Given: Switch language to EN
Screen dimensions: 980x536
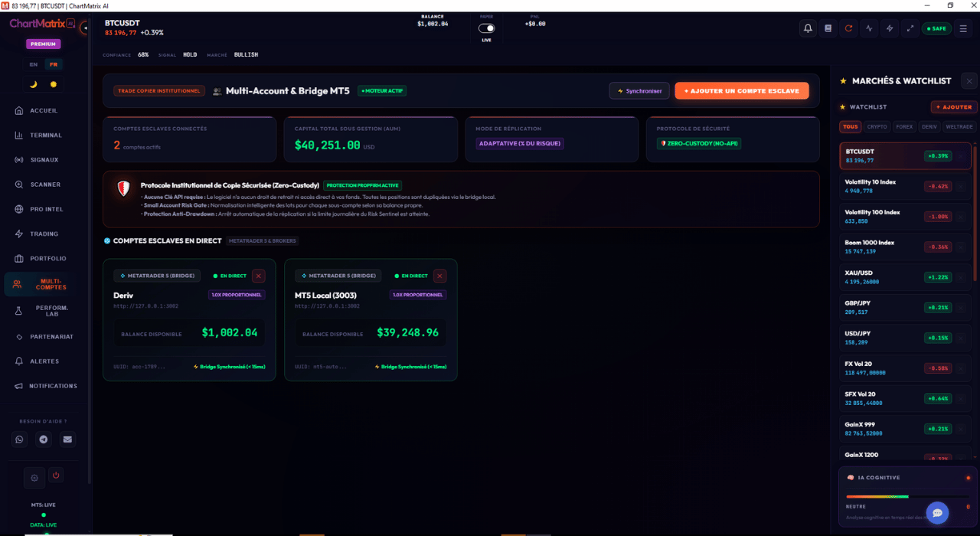Looking at the screenshot, I should tap(34, 64).
